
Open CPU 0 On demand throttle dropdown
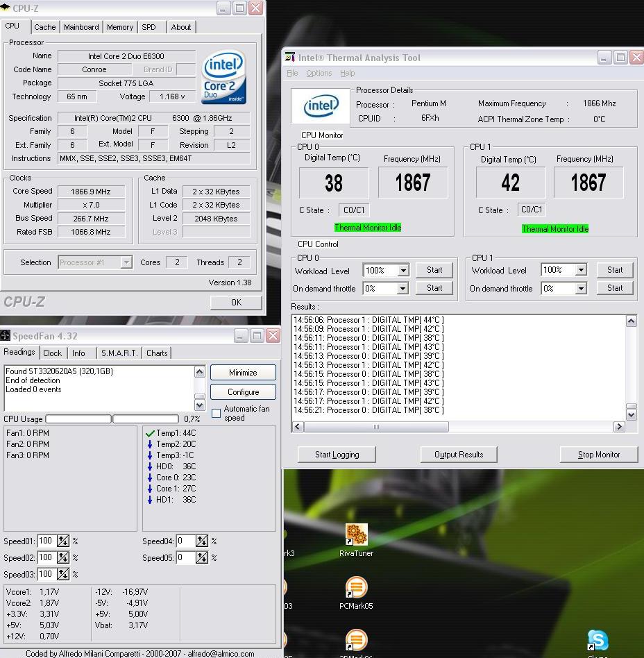click(403, 288)
